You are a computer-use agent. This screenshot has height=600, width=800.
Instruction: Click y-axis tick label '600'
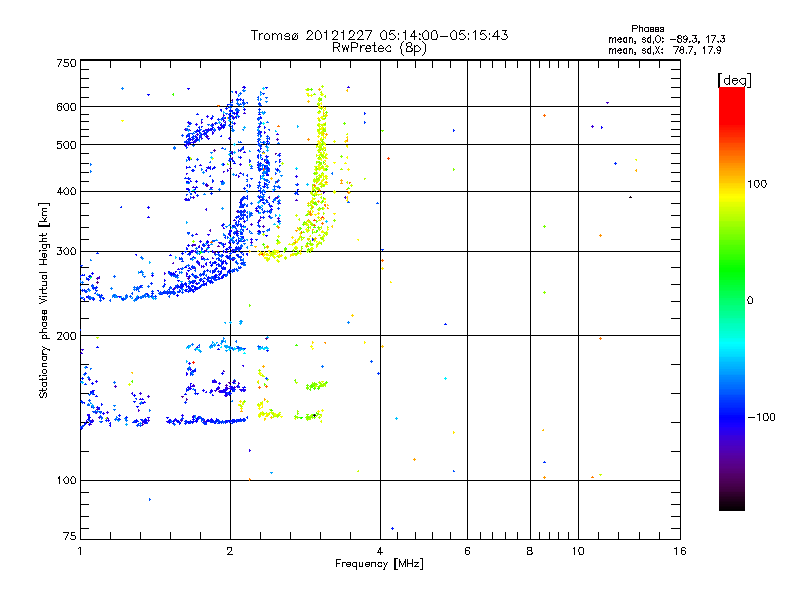pyautogui.click(x=67, y=107)
